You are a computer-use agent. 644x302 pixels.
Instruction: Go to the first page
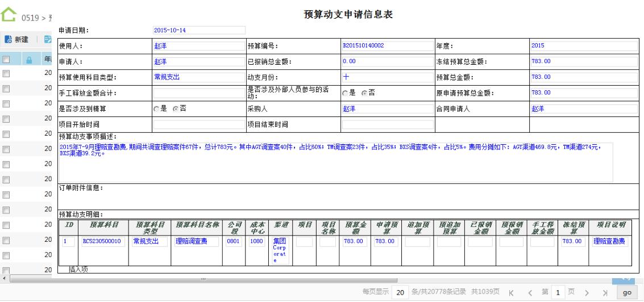512,293
